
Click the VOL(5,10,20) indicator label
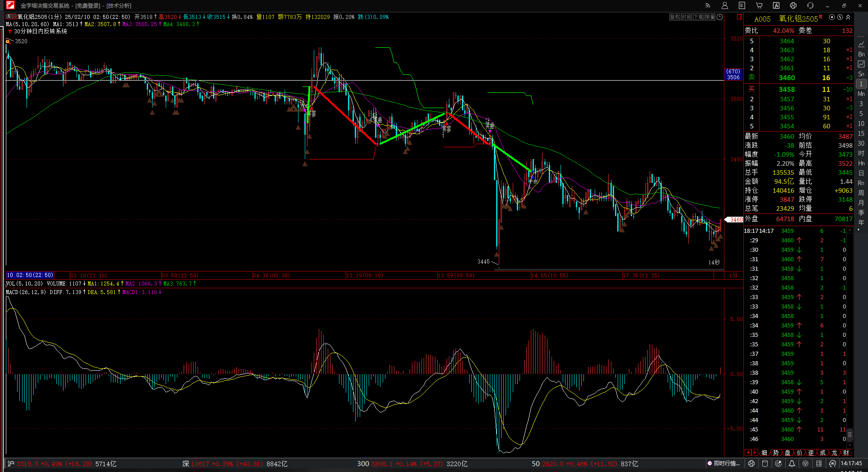(24, 284)
